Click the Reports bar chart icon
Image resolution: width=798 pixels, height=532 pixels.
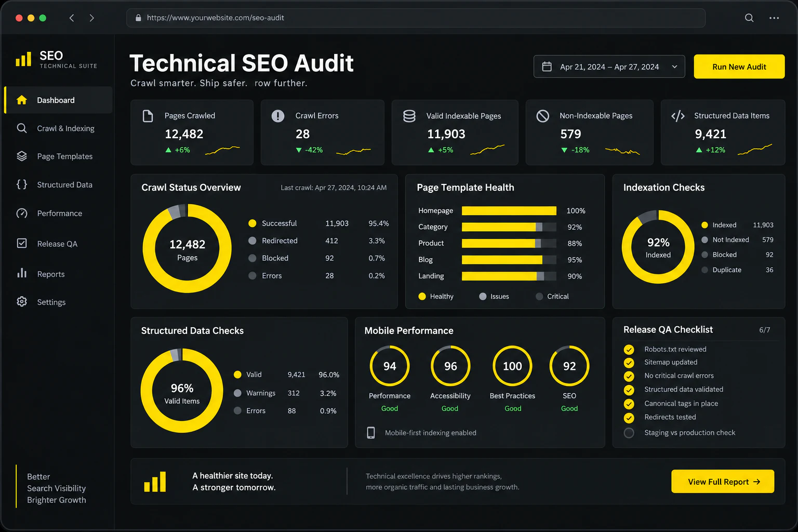point(22,273)
